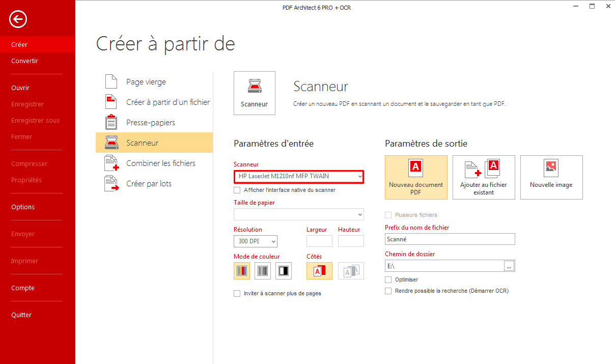Open the Taille de papier dropdown
Image resolution: width=615 pixels, height=364 pixels.
click(x=299, y=214)
